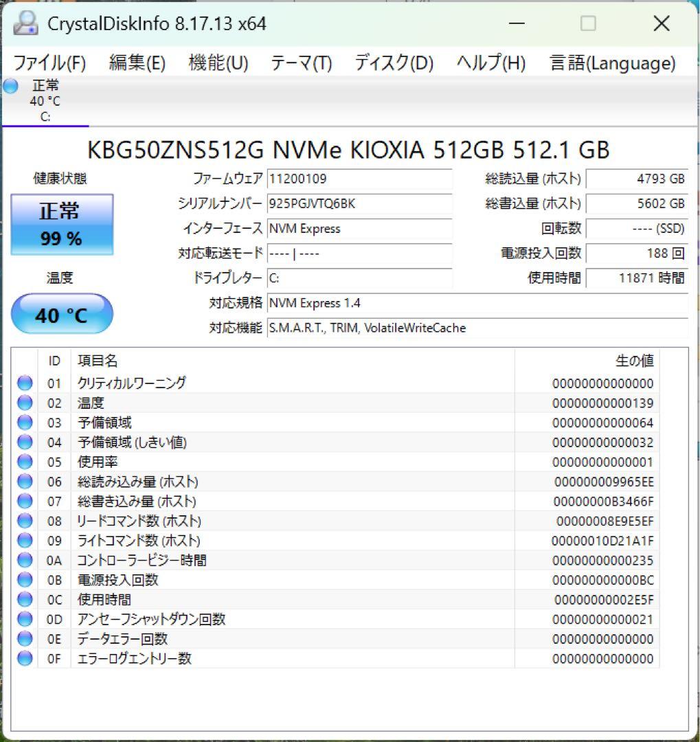
Task: Click the indicator icon beside データエラー回数
Action: pos(24,638)
